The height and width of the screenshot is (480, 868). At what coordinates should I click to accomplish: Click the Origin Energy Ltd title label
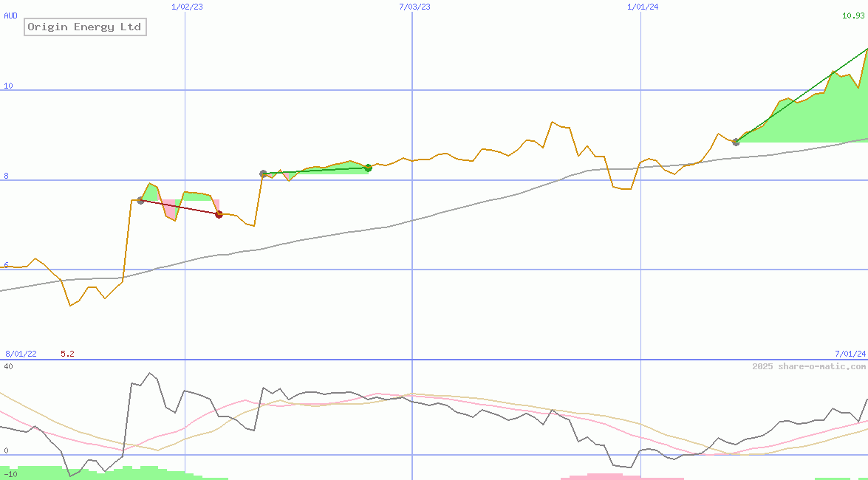pyautogui.click(x=85, y=27)
